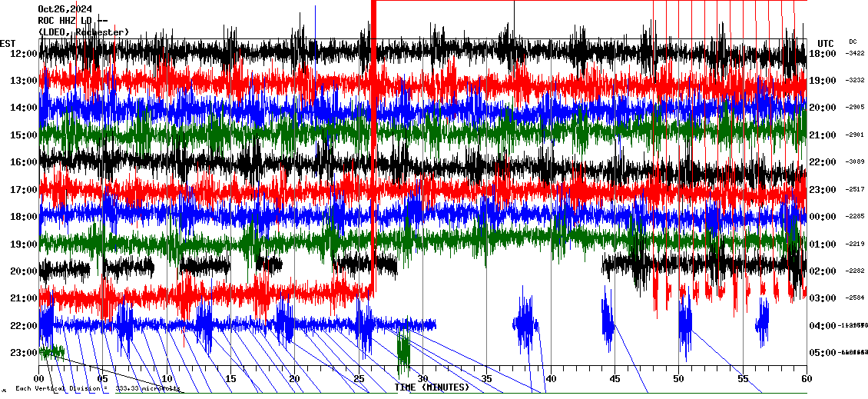Click the UTC column heading
This screenshot has height=399, width=868.
(x=826, y=43)
